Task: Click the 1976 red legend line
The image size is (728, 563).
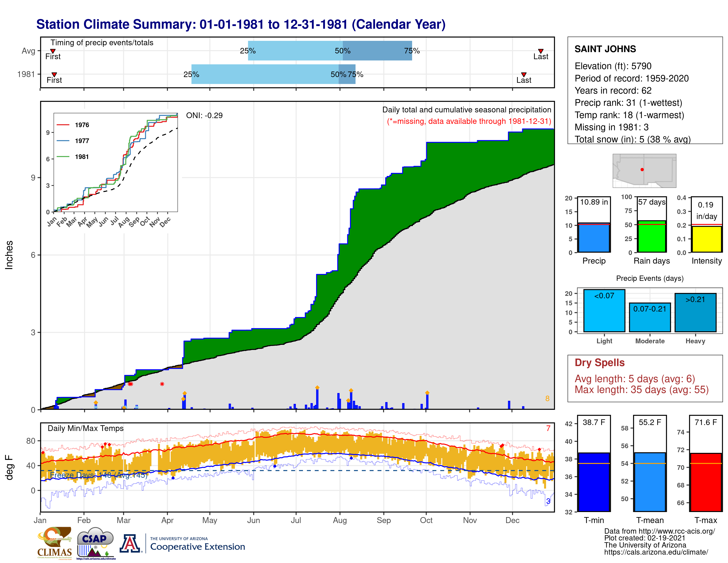Action: point(63,125)
